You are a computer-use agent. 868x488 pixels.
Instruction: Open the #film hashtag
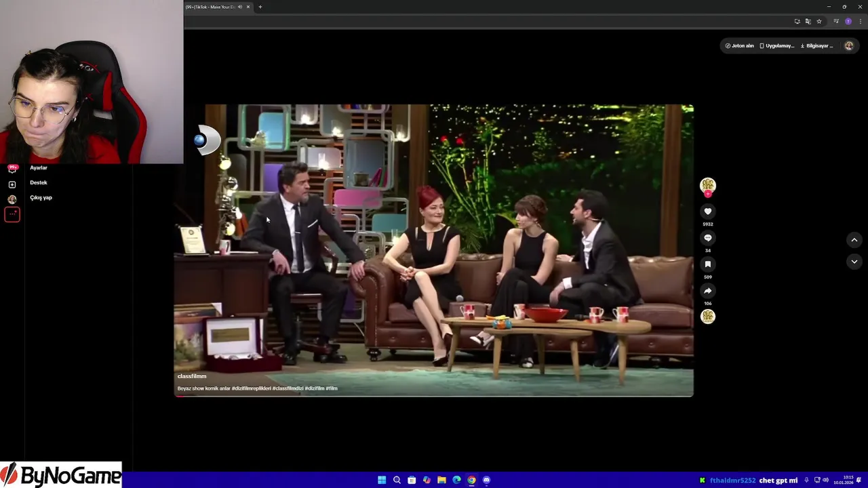point(332,388)
